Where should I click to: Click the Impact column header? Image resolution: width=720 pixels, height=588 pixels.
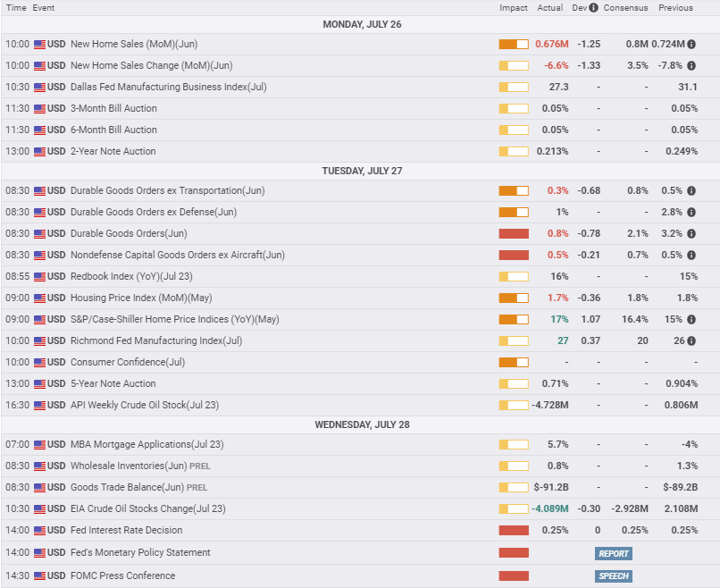[x=514, y=8]
